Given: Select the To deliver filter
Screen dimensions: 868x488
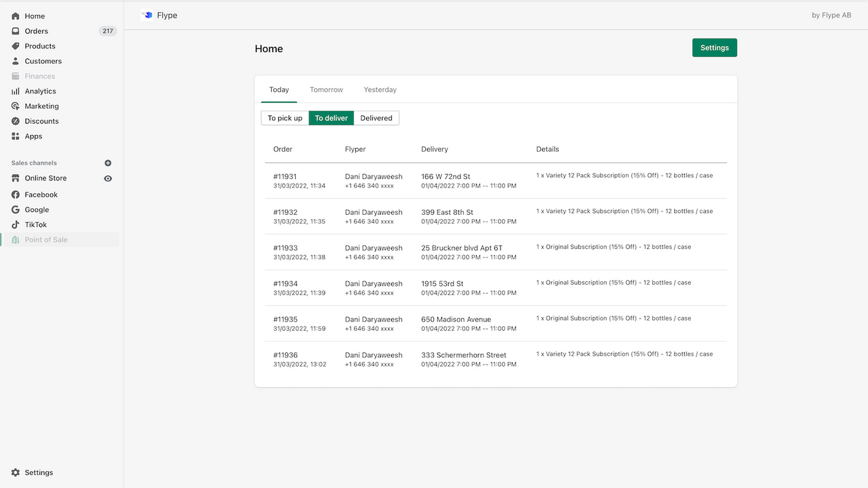Looking at the screenshot, I should [331, 118].
